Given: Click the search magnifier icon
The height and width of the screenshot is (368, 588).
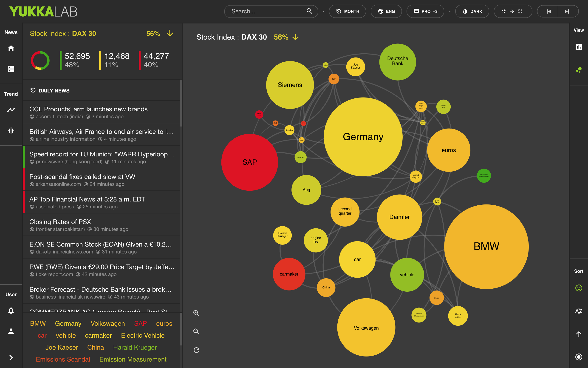Looking at the screenshot, I should pos(309,11).
